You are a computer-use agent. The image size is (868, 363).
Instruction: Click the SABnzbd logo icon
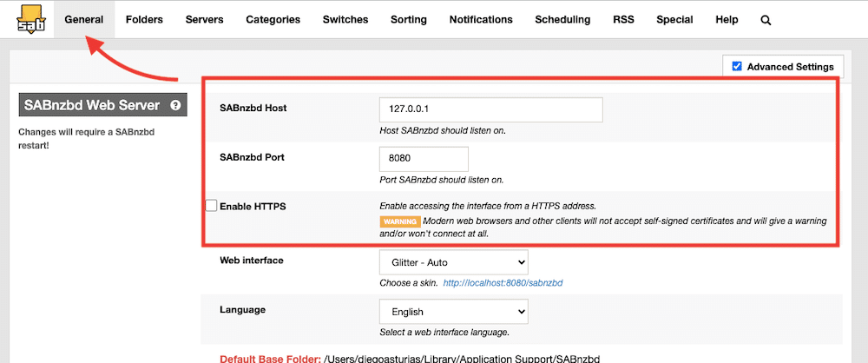31,18
